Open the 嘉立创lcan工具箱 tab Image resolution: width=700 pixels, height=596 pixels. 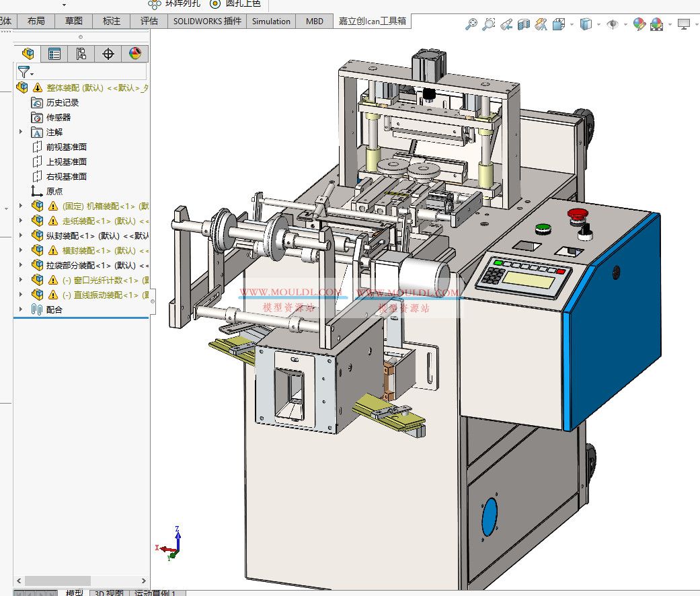372,21
